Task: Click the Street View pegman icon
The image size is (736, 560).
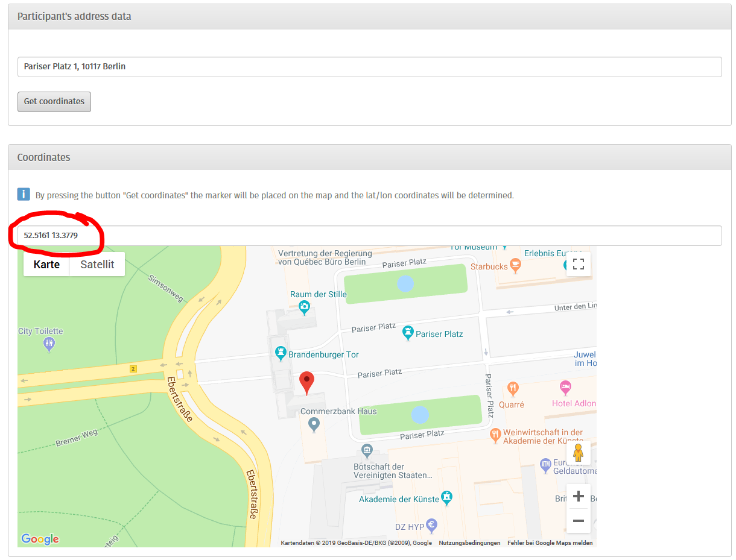Action: (578, 453)
